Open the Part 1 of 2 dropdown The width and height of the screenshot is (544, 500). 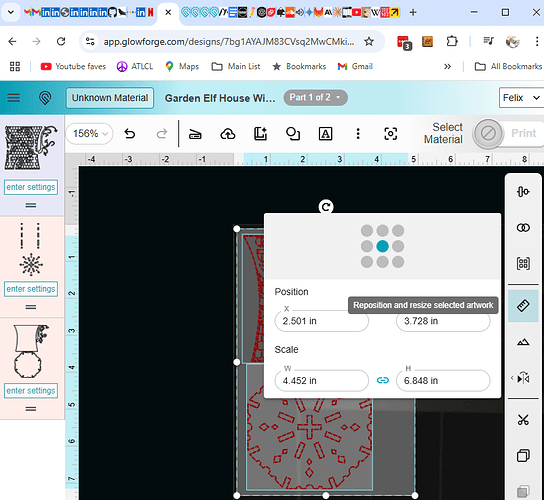pos(315,98)
